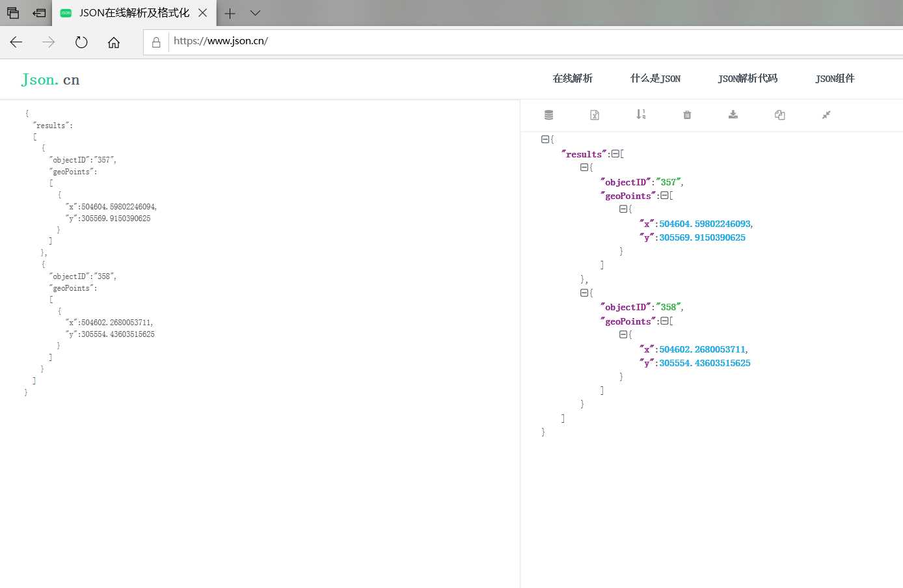Collapse the point object with x 504604.59802246093
The height and width of the screenshot is (588, 903).
[x=623, y=209]
